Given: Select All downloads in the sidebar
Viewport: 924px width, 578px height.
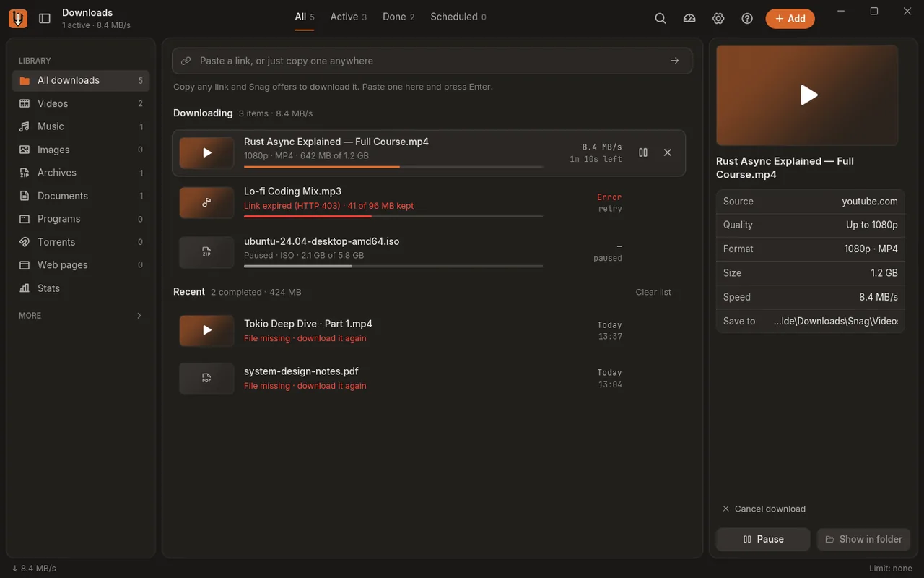Looking at the screenshot, I should [81, 80].
